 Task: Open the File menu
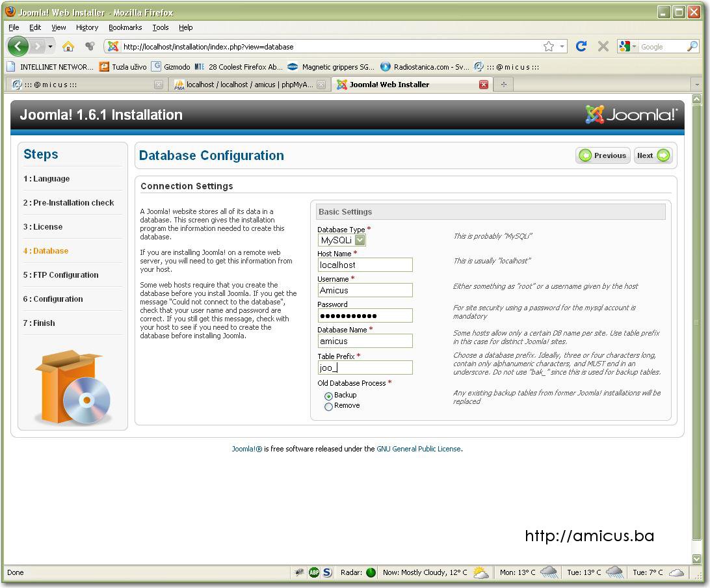tap(14, 27)
